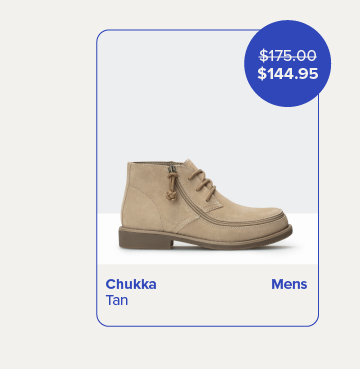The height and width of the screenshot is (369, 360).
Task: Click the dollar sign in sale price
Action: coord(262,74)
